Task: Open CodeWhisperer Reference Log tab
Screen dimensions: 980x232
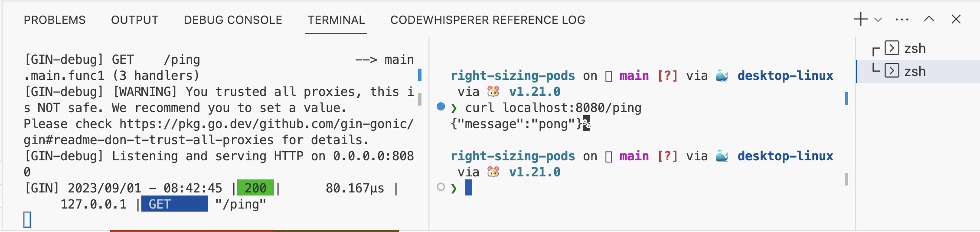Action: tap(488, 20)
